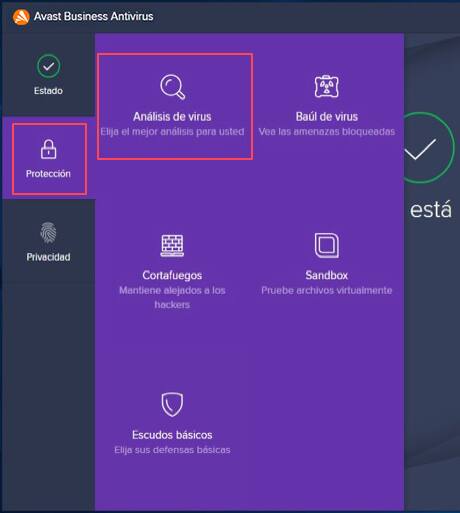Switch to the Estado tab label

[48, 91]
